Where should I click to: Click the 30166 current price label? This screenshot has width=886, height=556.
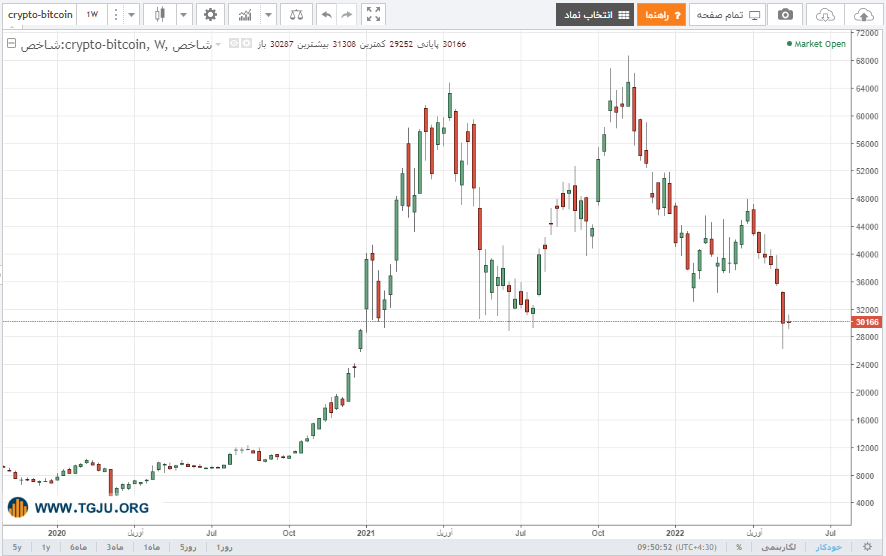(x=866, y=322)
